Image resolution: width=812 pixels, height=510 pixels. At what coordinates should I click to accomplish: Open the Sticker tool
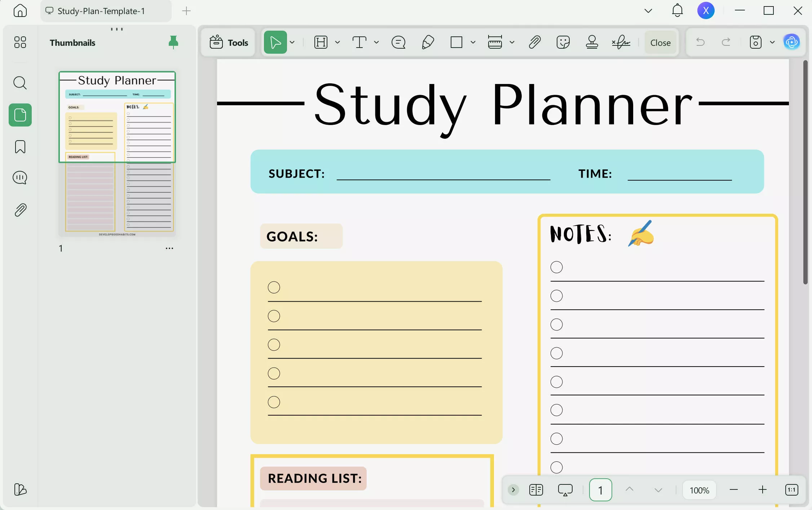point(563,42)
